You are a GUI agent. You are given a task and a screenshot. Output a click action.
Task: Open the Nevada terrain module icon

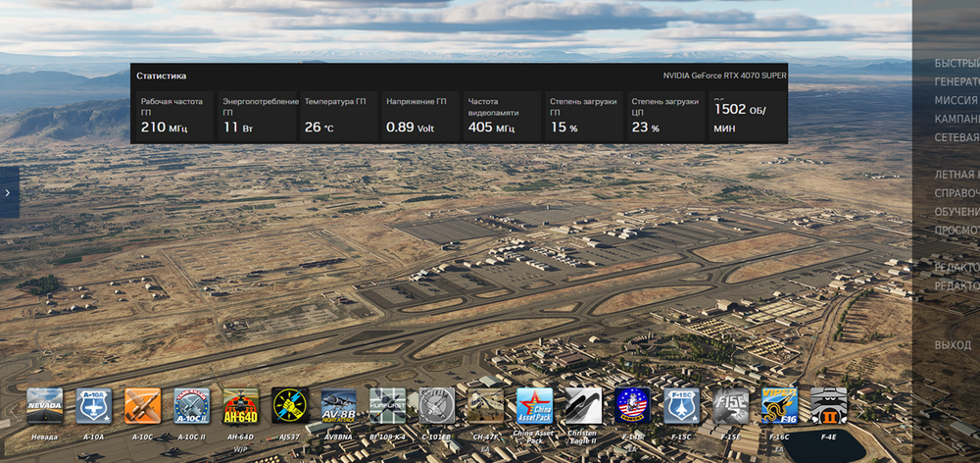(x=44, y=405)
